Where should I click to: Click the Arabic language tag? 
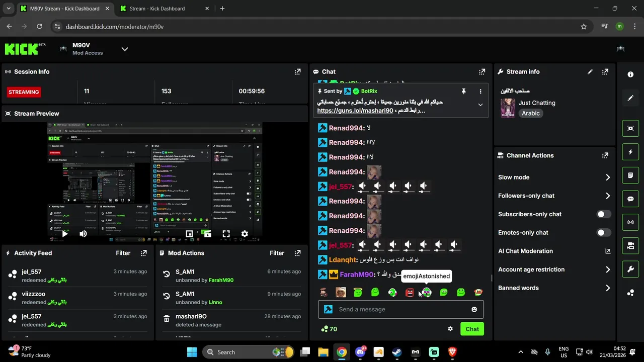click(x=531, y=114)
